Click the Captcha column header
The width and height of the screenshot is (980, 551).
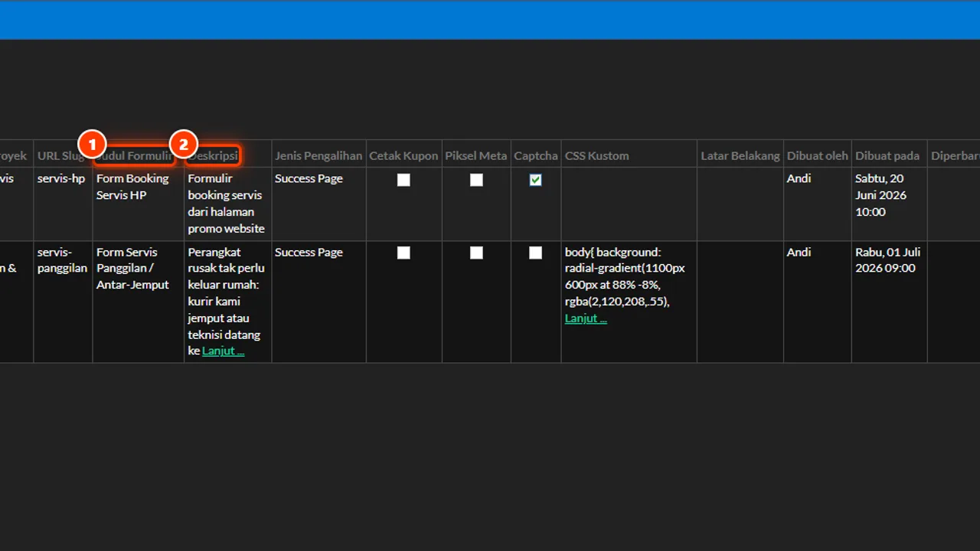(536, 155)
